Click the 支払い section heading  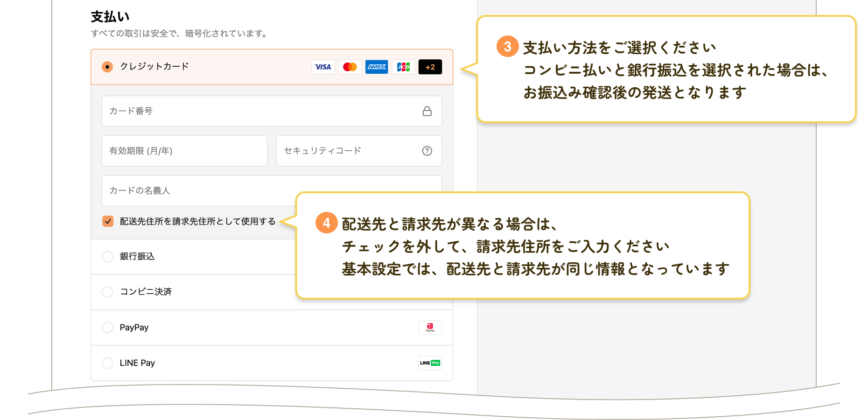pos(110,17)
